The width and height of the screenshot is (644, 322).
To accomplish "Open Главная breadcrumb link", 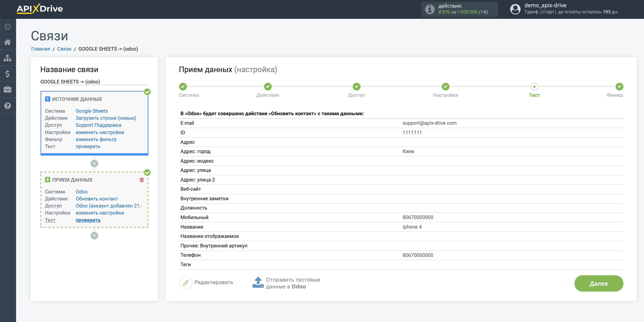I will pos(41,49).
